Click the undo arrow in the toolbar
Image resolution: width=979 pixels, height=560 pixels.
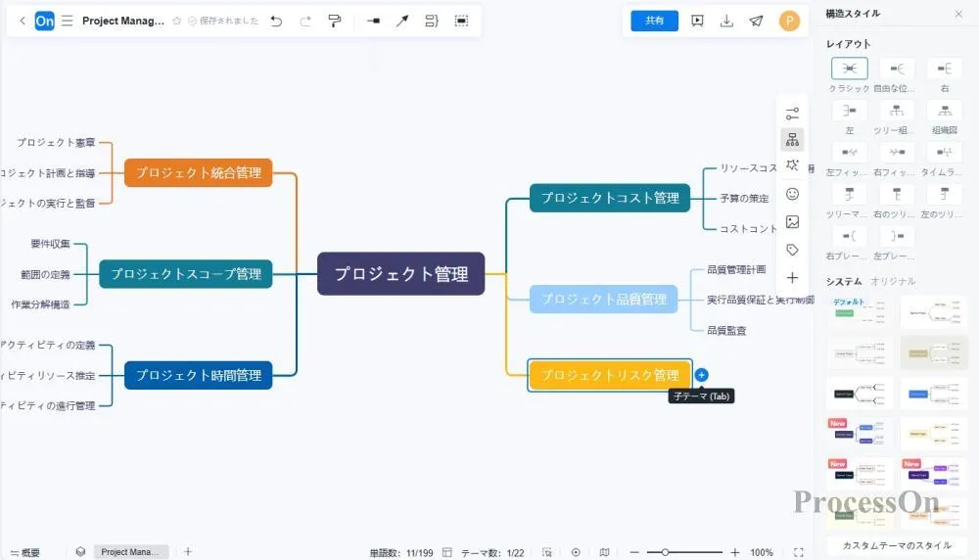(276, 21)
